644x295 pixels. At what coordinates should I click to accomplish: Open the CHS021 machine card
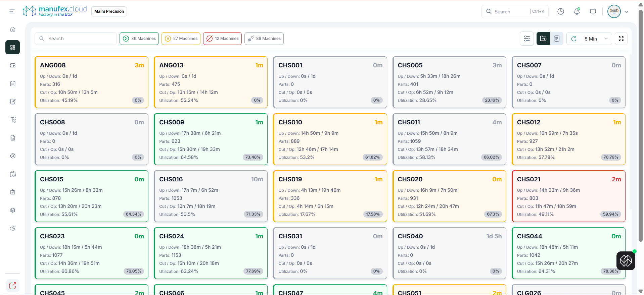click(x=568, y=196)
